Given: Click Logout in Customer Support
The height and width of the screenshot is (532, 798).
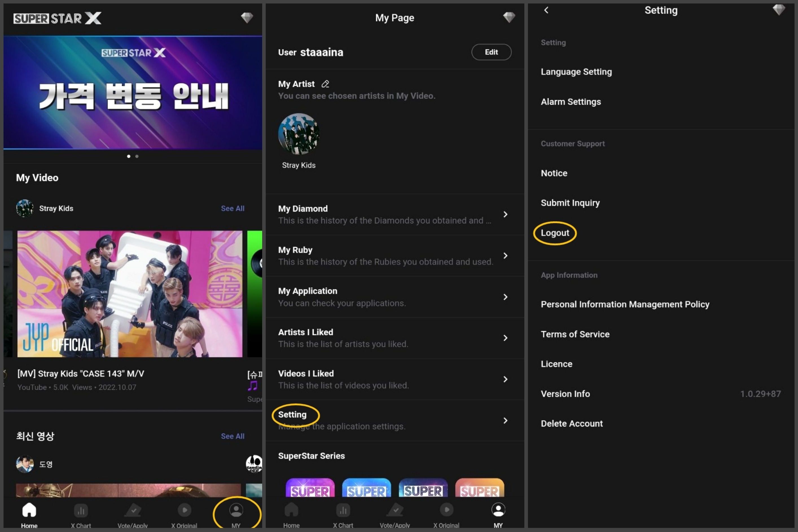Looking at the screenshot, I should (555, 233).
